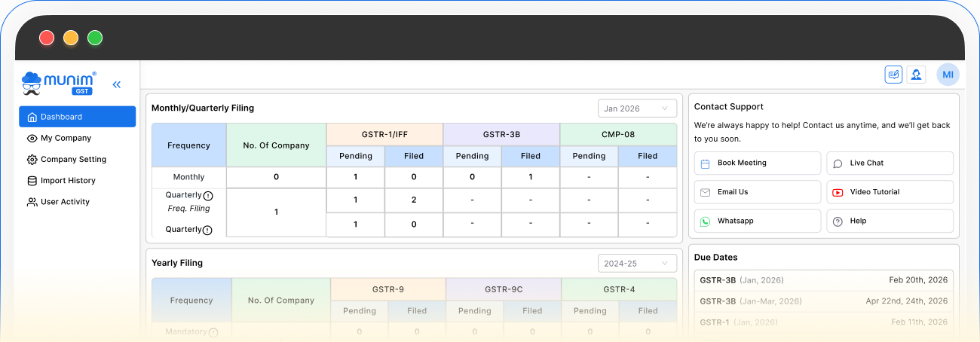Click the GSTR-1/IFF column header
This screenshot has width=980, height=342.
point(384,135)
